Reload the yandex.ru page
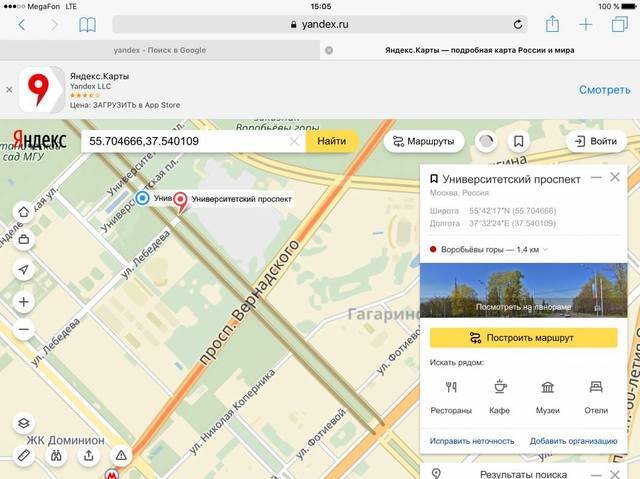This screenshot has height=479, width=640. (518, 24)
